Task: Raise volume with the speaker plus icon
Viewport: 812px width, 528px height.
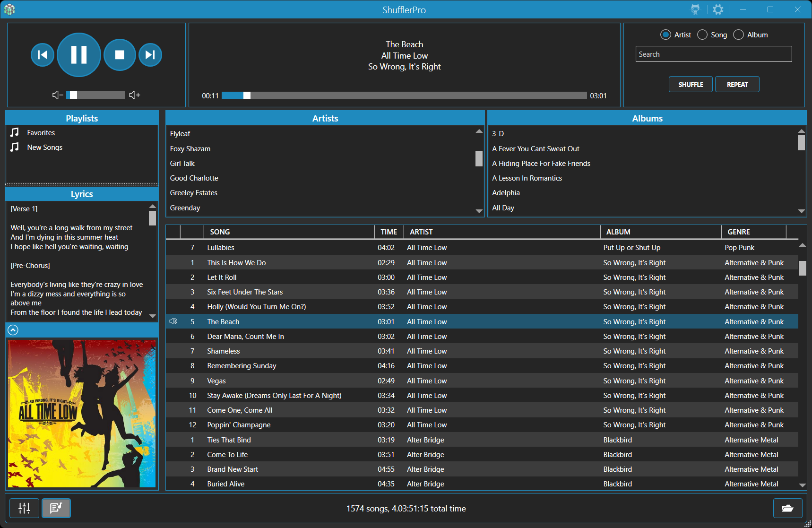Action: (135, 95)
